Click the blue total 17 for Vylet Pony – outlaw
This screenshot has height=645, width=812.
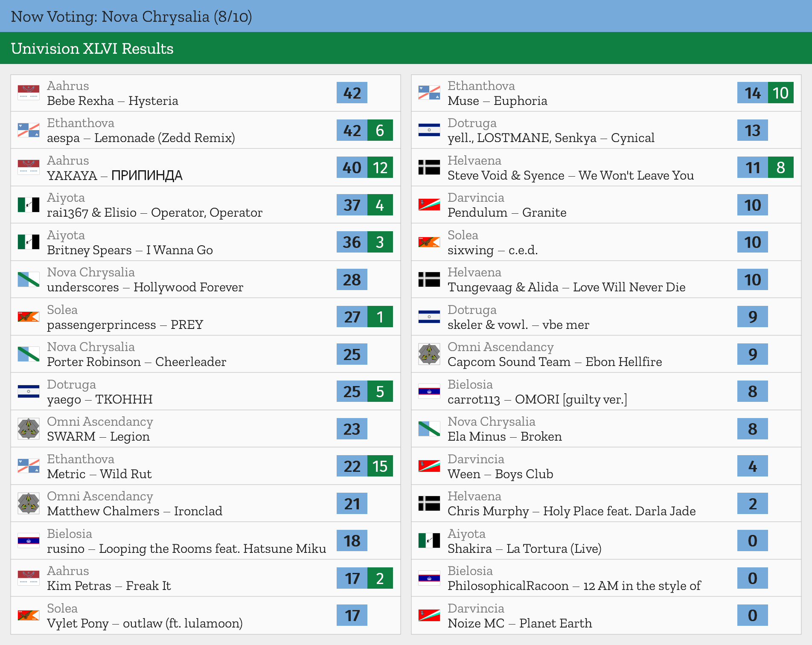click(x=352, y=615)
